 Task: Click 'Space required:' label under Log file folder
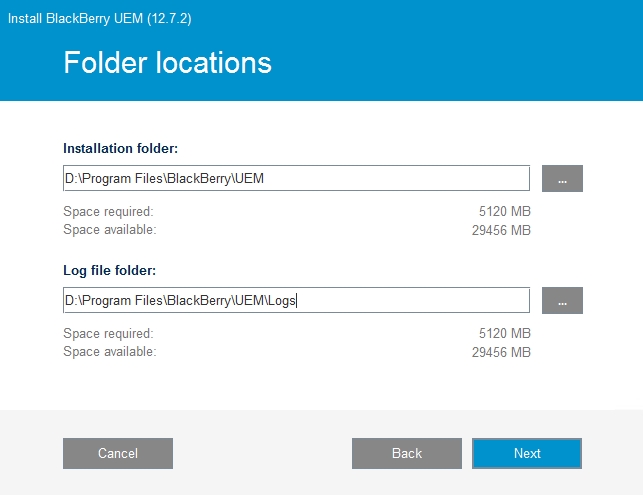click(x=108, y=333)
